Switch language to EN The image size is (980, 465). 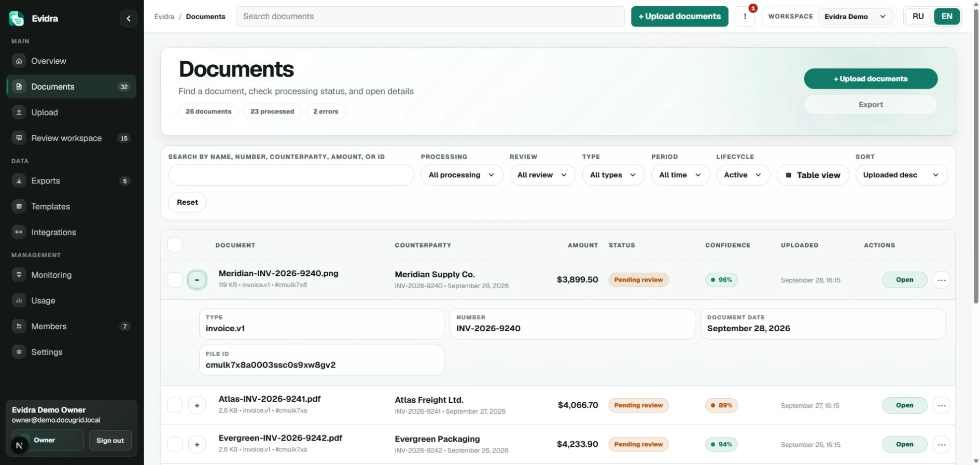[947, 17]
